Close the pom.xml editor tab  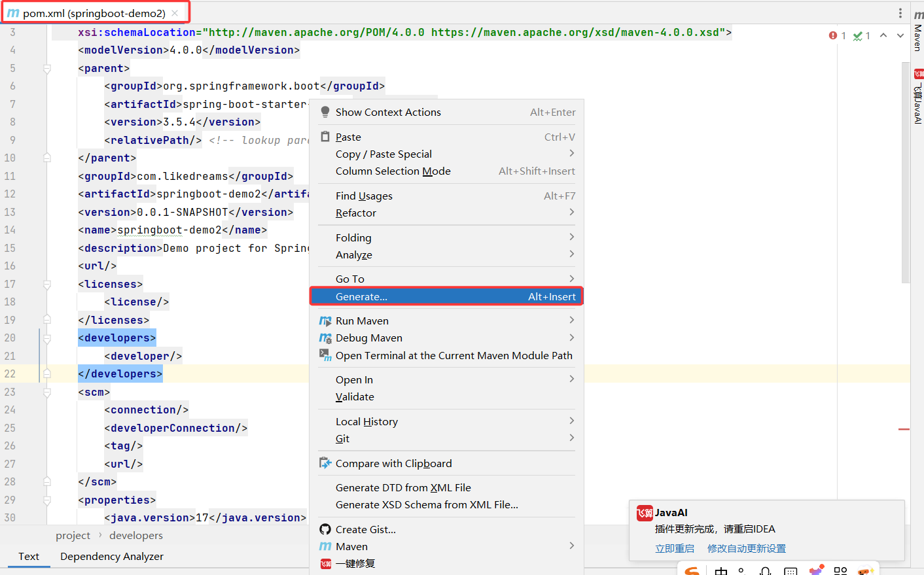click(175, 13)
